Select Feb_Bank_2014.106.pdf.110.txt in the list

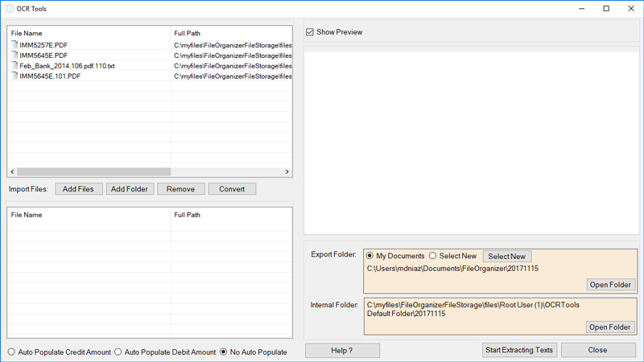point(68,66)
